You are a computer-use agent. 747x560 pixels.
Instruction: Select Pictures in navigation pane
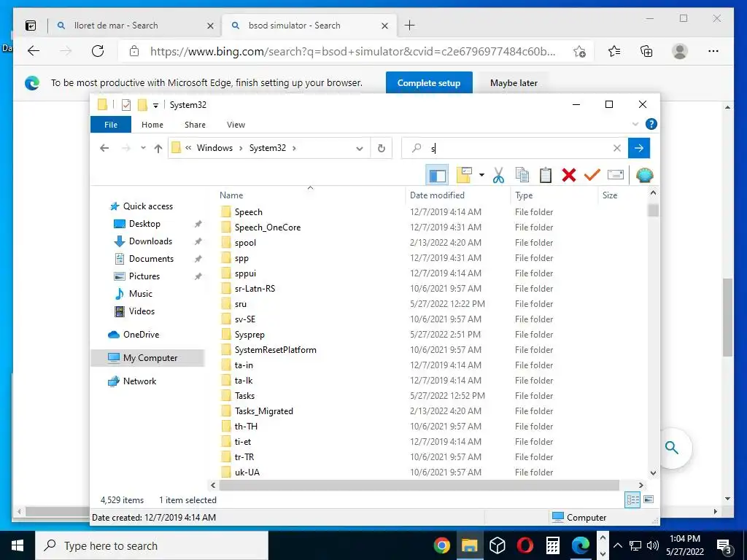click(x=144, y=276)
